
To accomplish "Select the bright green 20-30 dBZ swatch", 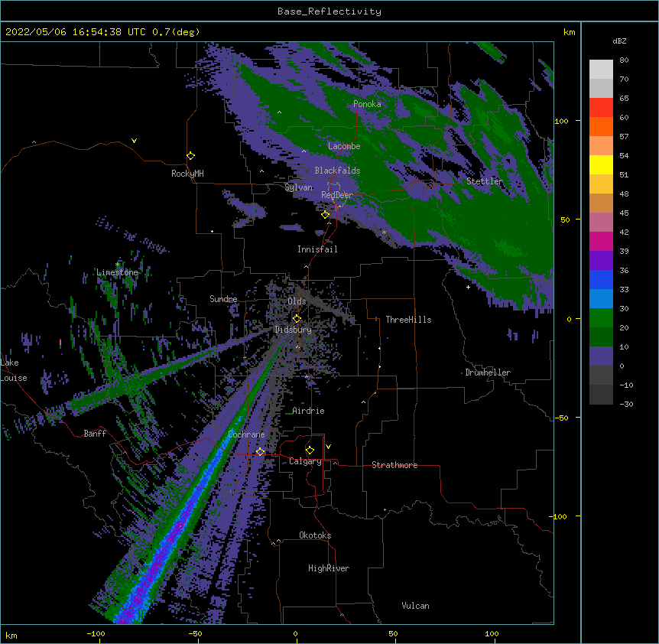I will tap(601, 318).
